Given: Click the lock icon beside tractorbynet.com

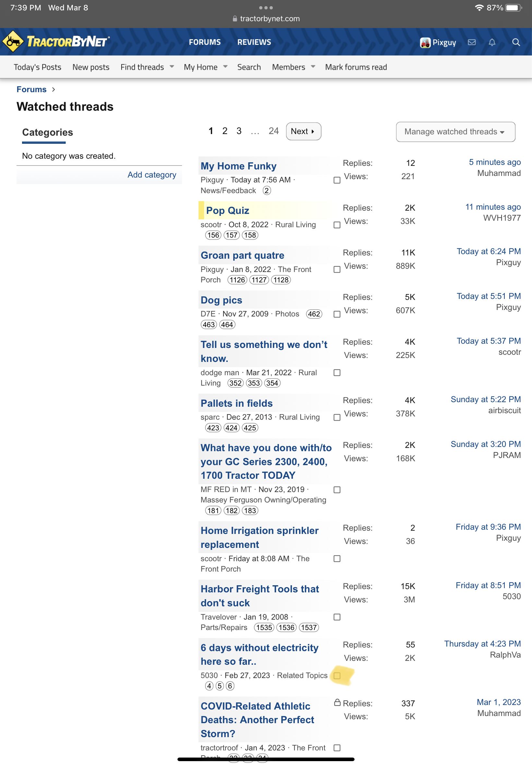Looking at the screenshot, I should coord(235,19).
